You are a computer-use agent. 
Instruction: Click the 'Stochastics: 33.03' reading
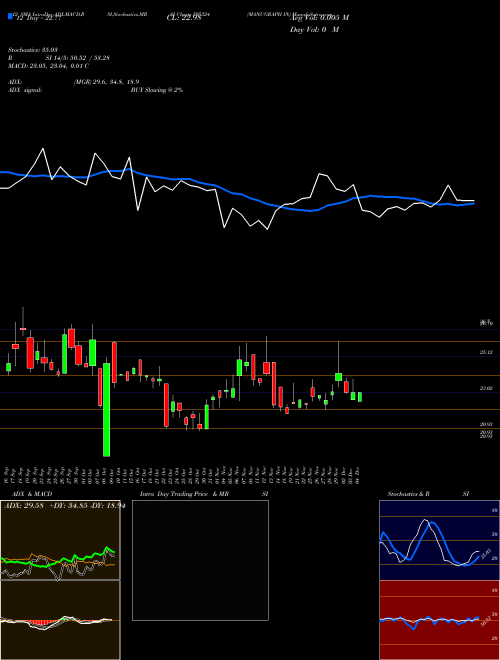(32, 50)
